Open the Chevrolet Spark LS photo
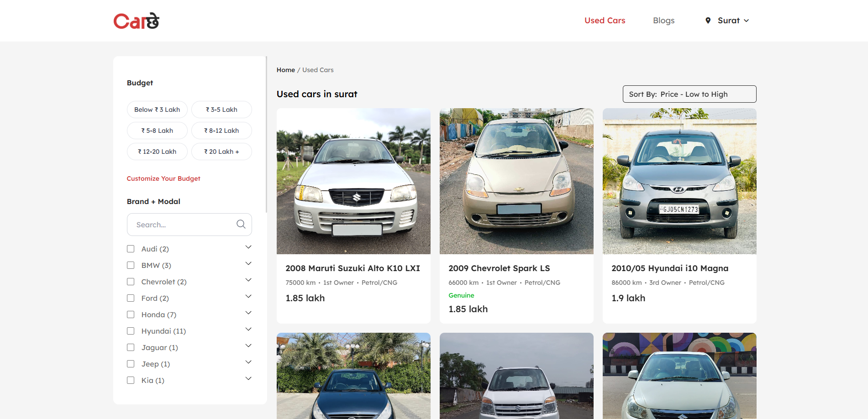This screenshot has width=868, height=419. coord(516,181)
